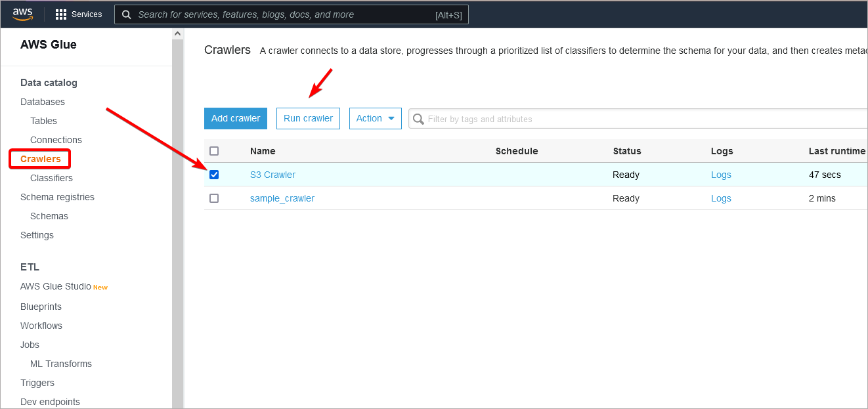This screenshot has height=409, width=868.
Task: Select all crawlers with header checkbox
Action: [x=214, y=151]
